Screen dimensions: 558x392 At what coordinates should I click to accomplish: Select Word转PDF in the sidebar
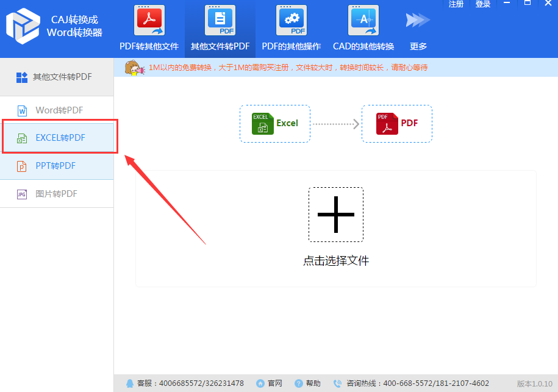click(57, 110)
